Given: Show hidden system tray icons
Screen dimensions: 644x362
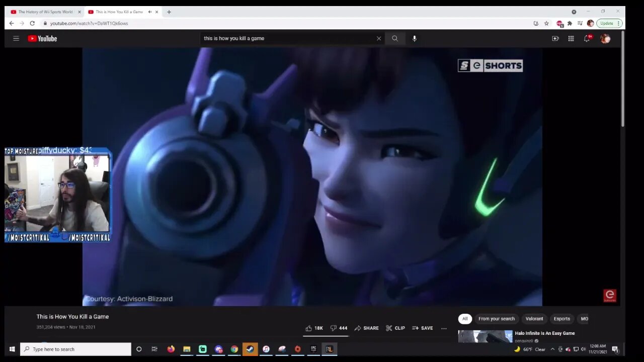Looking at the screenshot, I should tap(552, 349).
